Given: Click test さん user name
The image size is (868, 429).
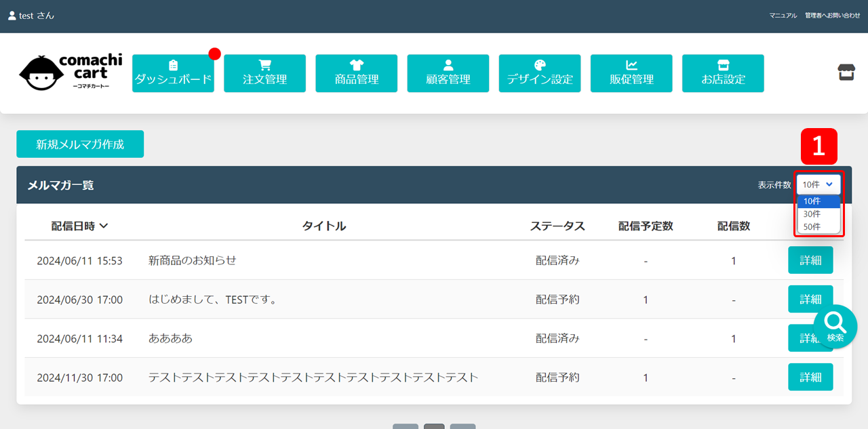Looking at the screenshot, I should [37, 15].
